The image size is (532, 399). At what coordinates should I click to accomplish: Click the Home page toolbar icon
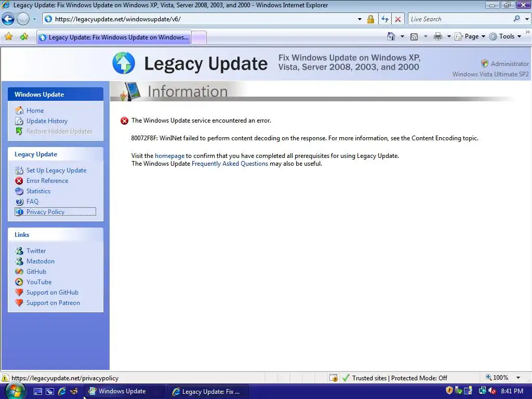click(x=391, y=36)
